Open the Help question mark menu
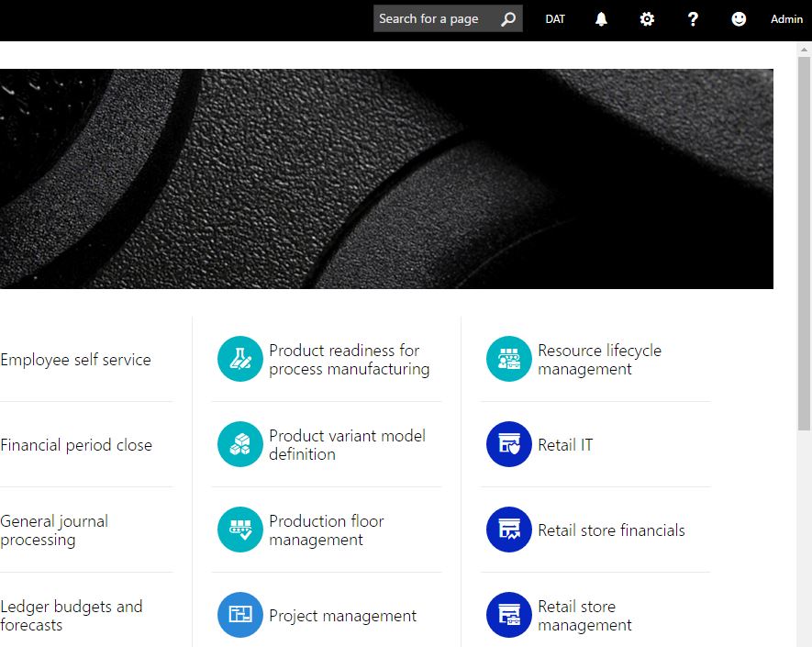812x647 pixels. [x=693, y=19]
